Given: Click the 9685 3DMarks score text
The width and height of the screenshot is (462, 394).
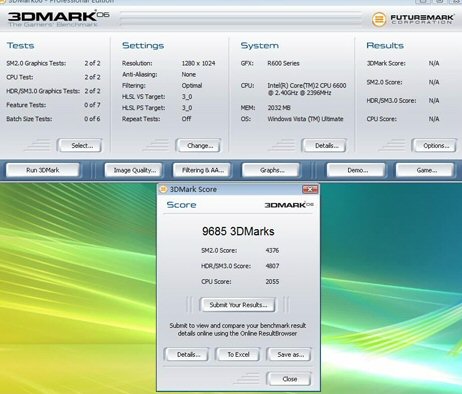Looking at the screenshot, I should point(238,231).
